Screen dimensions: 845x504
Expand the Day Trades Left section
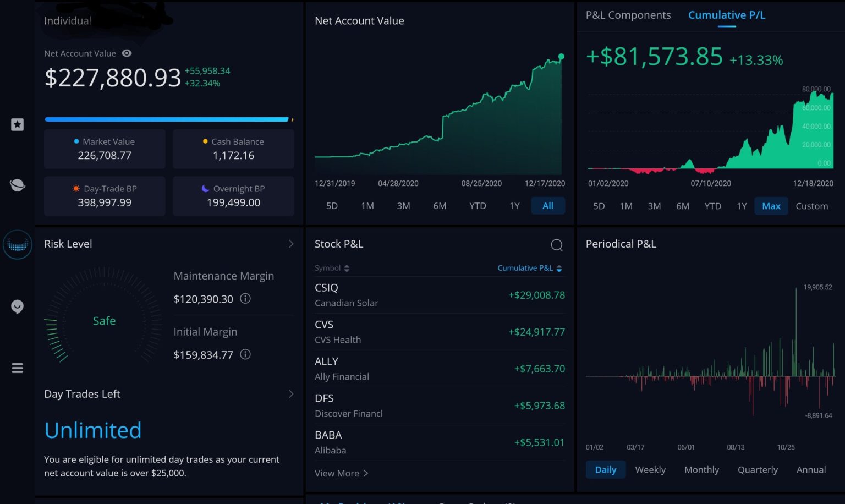291,394
